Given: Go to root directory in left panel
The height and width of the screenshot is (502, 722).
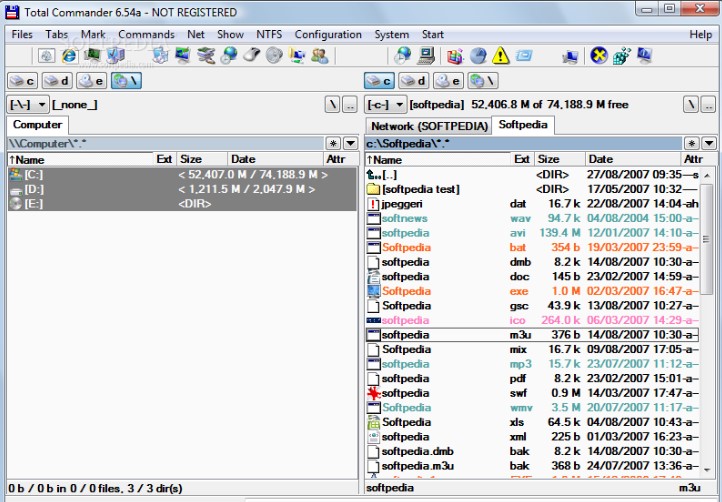Looking at the screenshot, I should click(332, 105).
